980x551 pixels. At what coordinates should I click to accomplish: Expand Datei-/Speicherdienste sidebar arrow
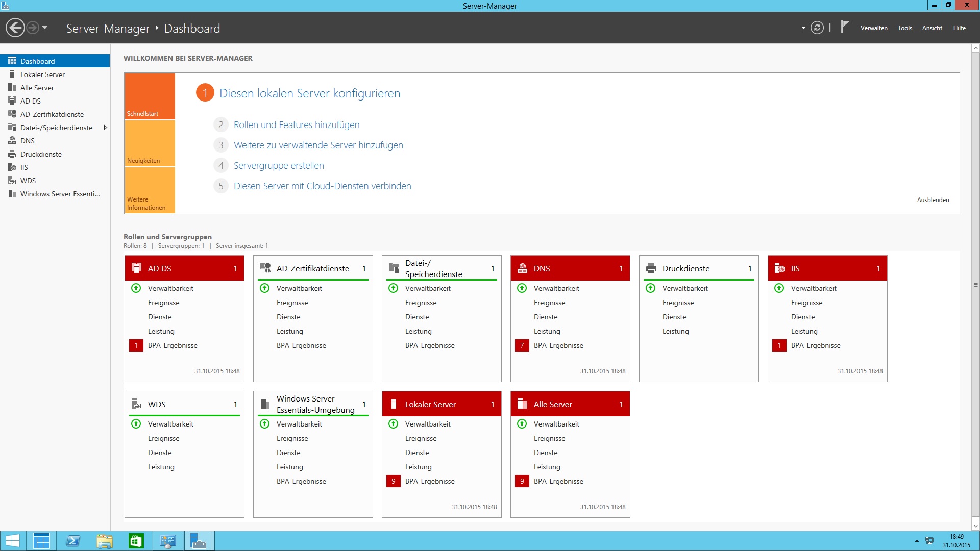[105, 128]
